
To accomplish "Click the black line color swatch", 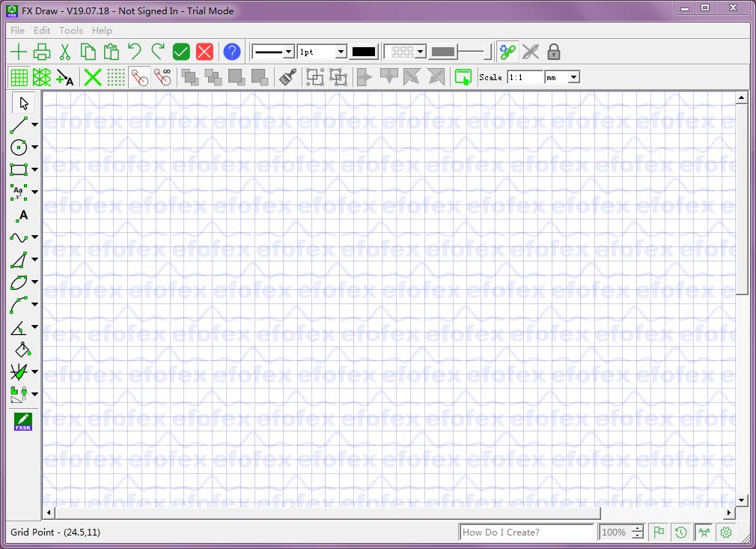I will coord(364,52).
